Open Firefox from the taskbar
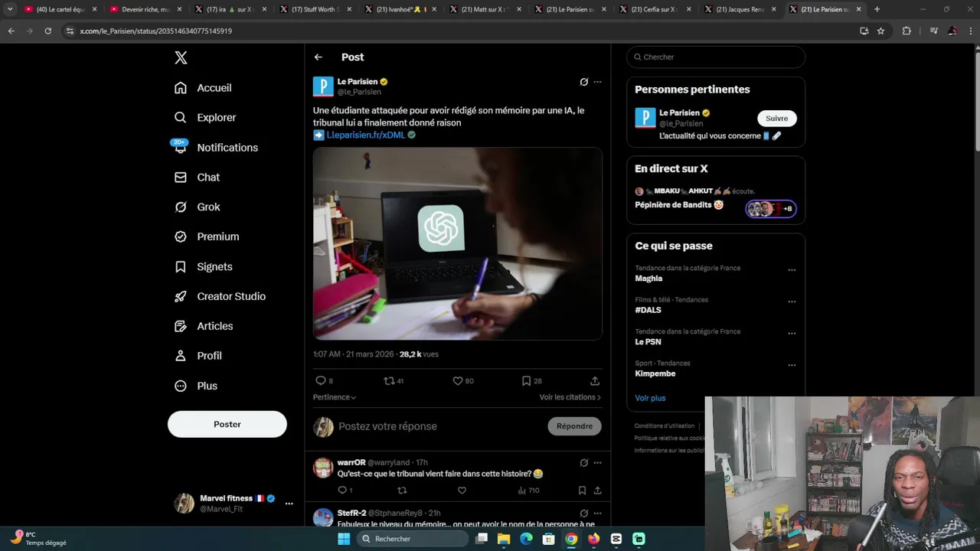Image resolution: width=980 pixels, height=551 pixels. coord(593,539)
